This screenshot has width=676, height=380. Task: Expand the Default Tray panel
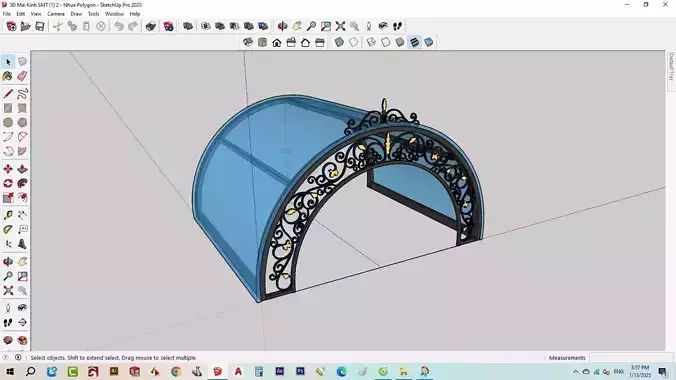[x=671, y=67]
